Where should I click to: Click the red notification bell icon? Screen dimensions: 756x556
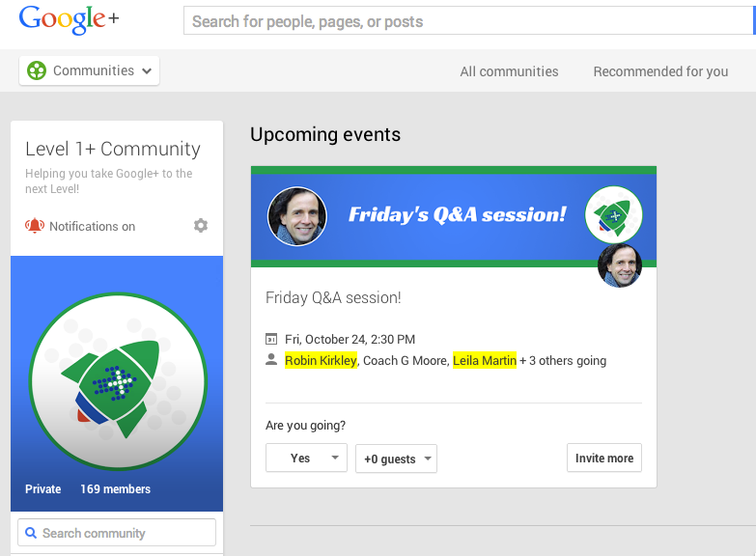point(35,226)
